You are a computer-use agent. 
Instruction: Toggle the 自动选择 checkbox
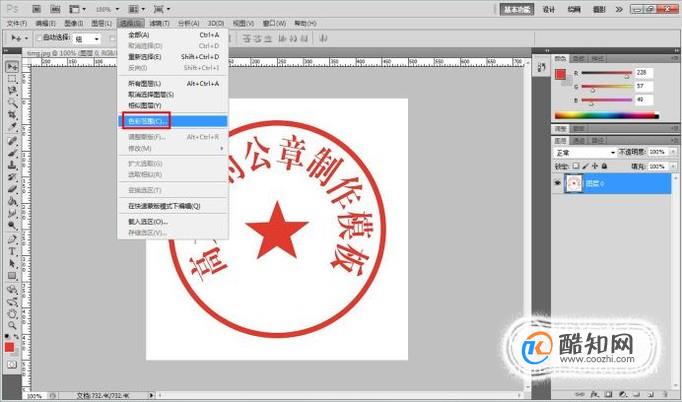tap(38, 38)
